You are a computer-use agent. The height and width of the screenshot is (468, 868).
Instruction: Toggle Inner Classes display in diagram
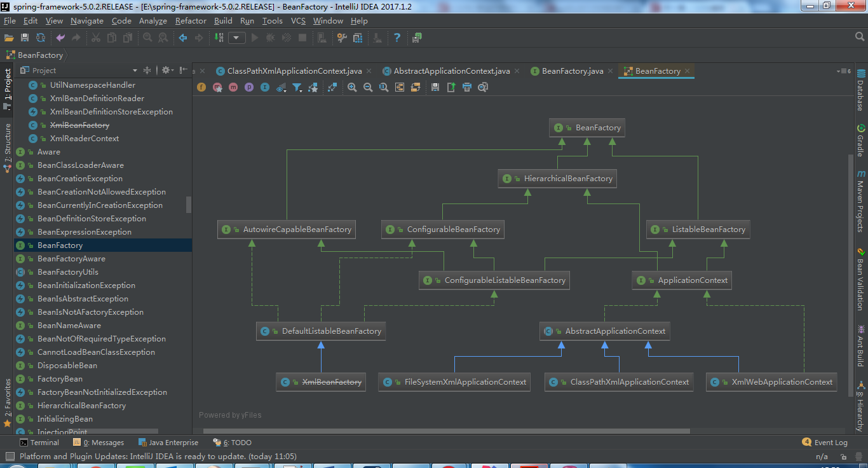265,87
